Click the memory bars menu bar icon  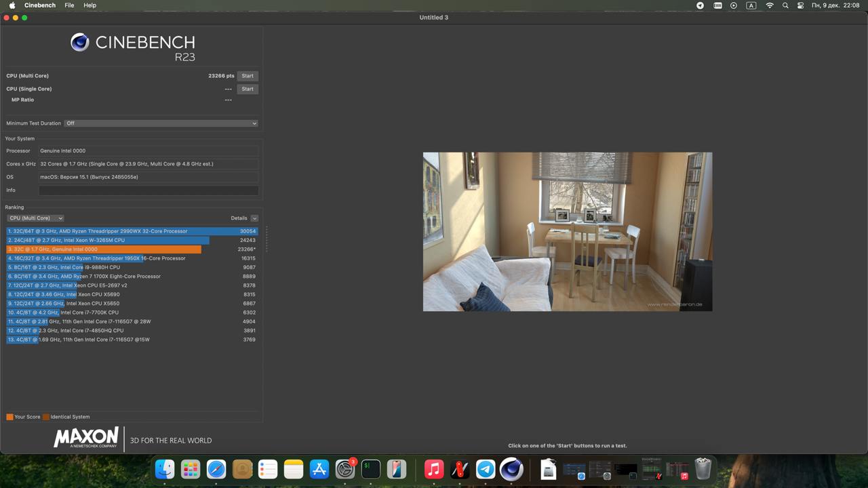point(717,5)
